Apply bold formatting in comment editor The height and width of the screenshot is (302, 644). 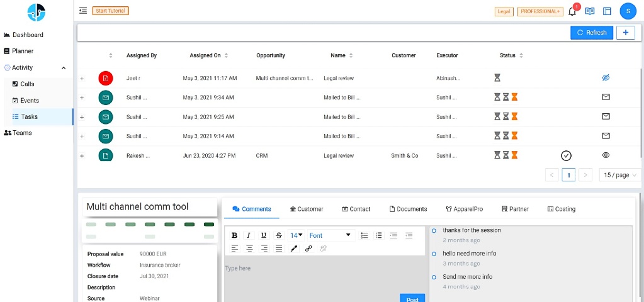(234, 235)
